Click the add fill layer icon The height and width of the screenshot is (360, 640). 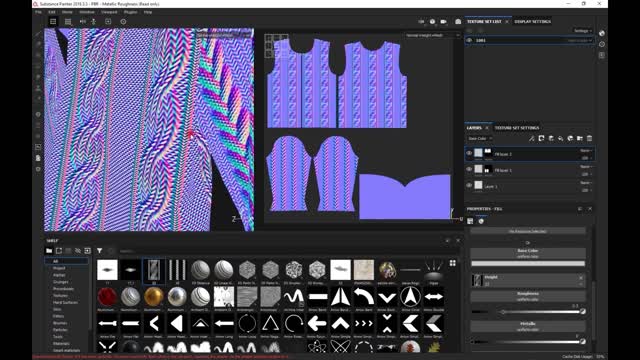[560, 139]
